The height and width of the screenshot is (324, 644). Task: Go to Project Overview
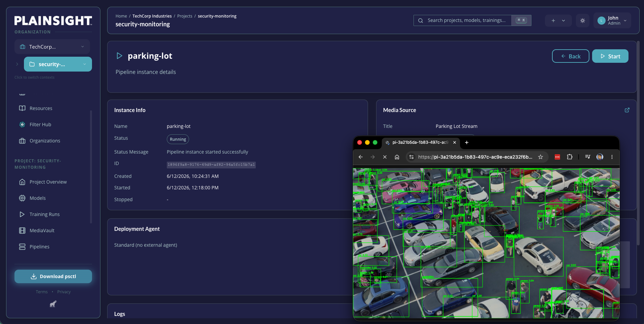coord(48,182)
